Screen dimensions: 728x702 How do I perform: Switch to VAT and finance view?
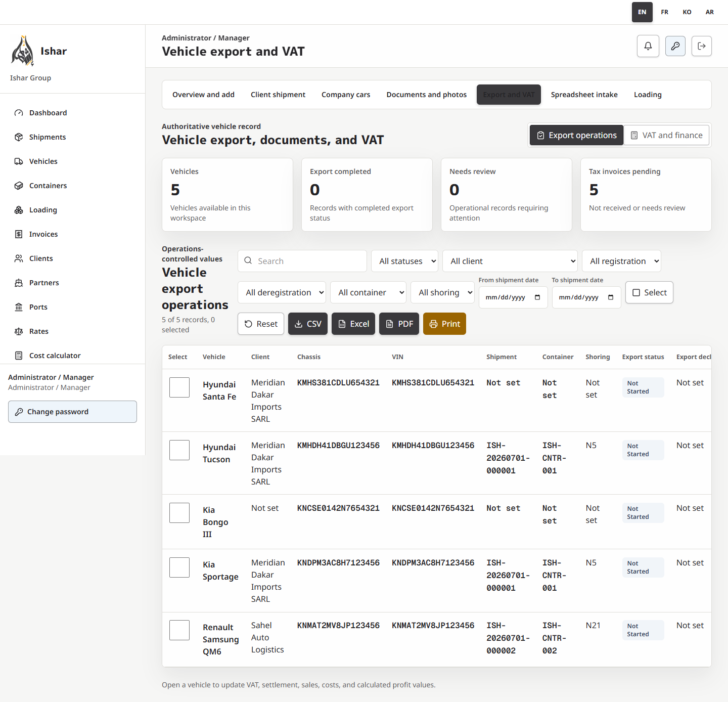[x=666, y=135]
